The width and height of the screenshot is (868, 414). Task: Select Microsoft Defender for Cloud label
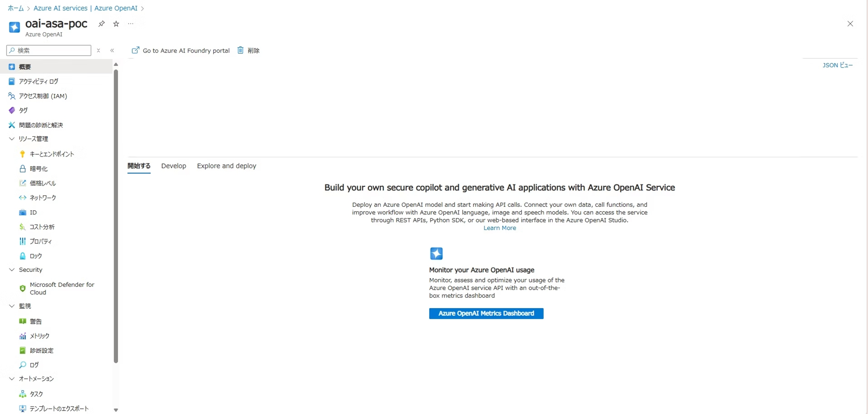tap(62, 288)
